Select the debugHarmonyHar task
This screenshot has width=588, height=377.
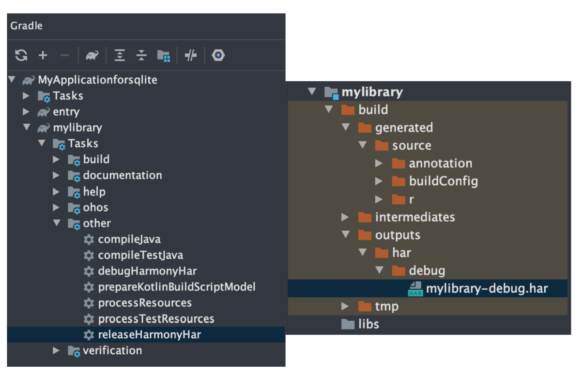tap(147, 271)
